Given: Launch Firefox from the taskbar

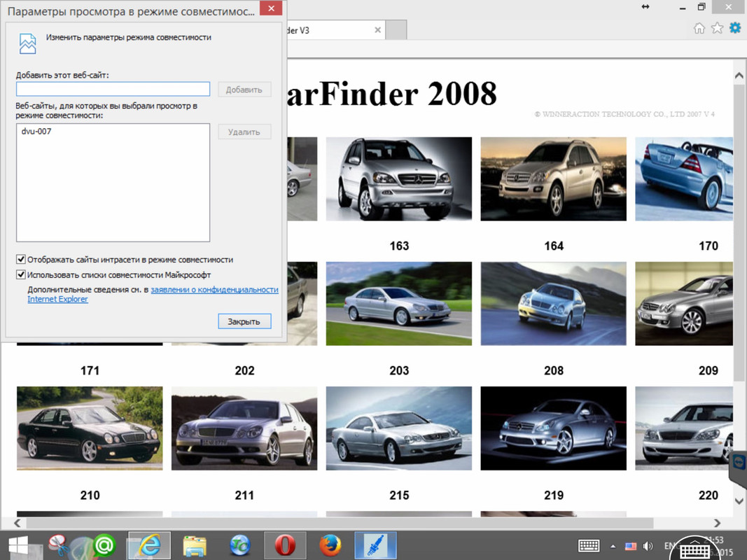Looking at the screenshot, I should [x=330, y=545].
